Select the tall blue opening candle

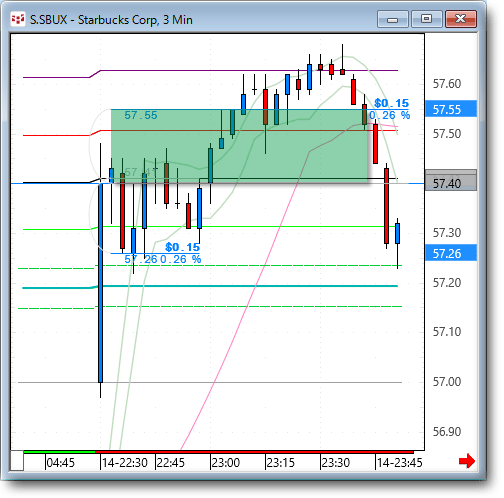(100, 283)
